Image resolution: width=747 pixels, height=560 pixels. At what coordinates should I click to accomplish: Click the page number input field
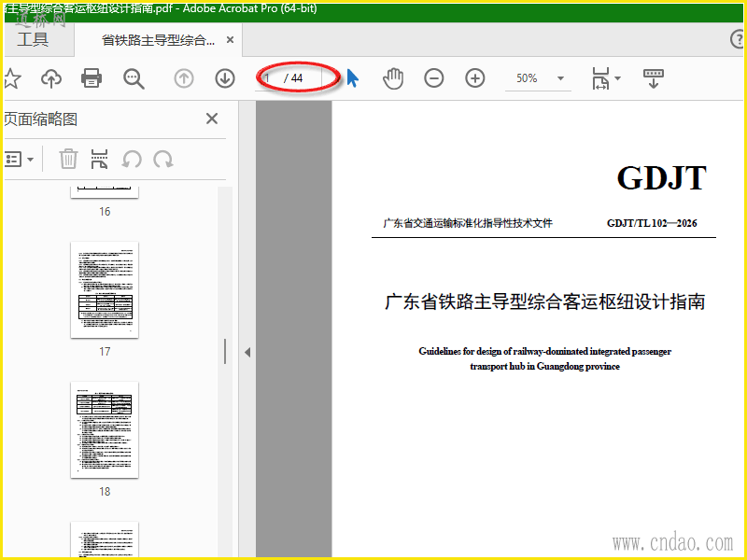268,78
